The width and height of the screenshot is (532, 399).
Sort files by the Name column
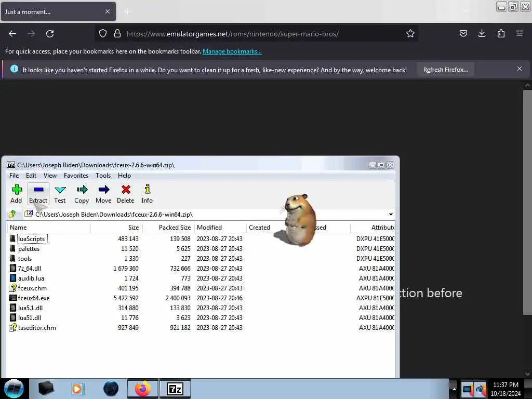(x=48, y=228)
